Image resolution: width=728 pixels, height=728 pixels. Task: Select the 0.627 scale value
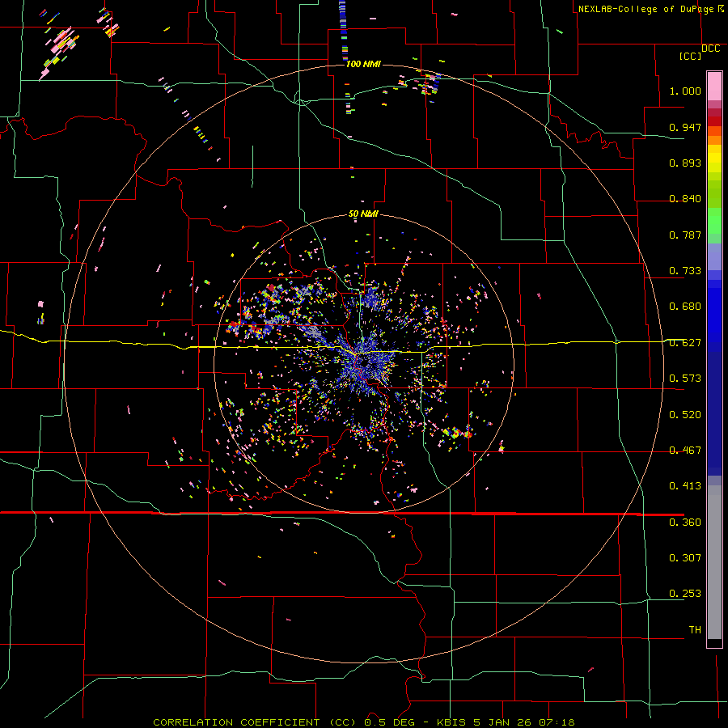click(685, 343)
